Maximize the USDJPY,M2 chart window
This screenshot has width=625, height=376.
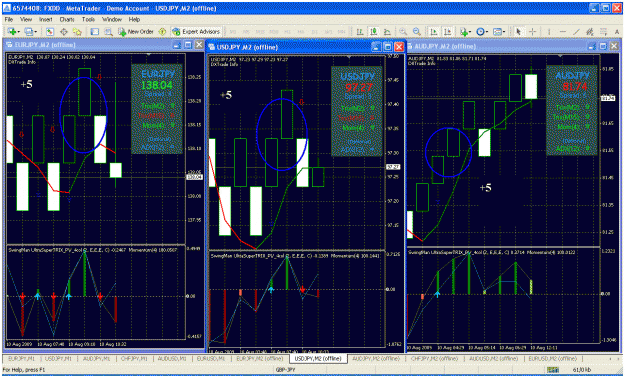387,47
